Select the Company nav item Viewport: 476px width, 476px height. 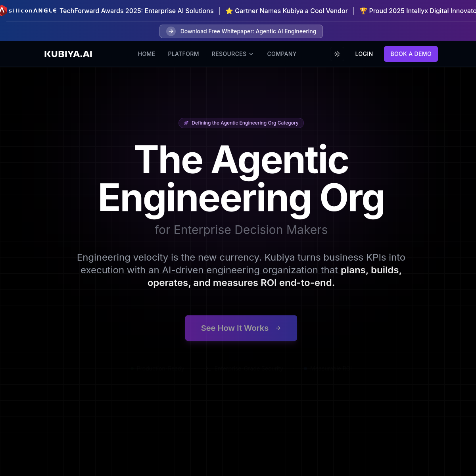pyautogui.click(x=282, y=54)
